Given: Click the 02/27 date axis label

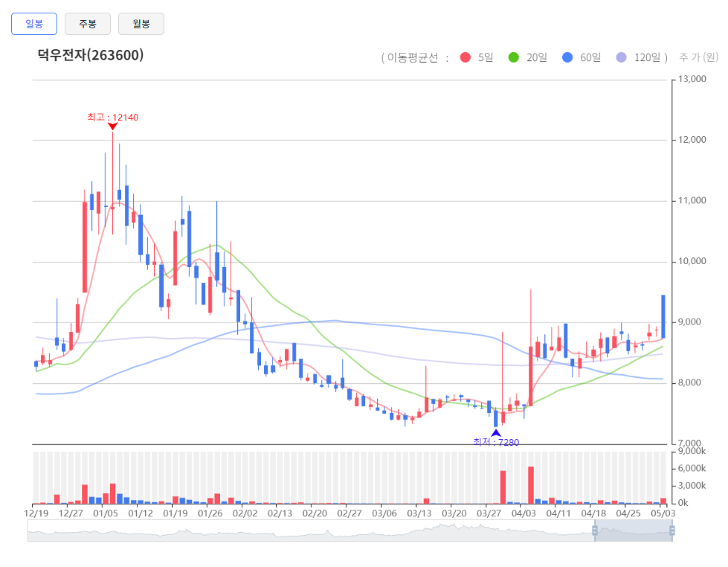Looking at the screenshot, I should coord(349,513).
